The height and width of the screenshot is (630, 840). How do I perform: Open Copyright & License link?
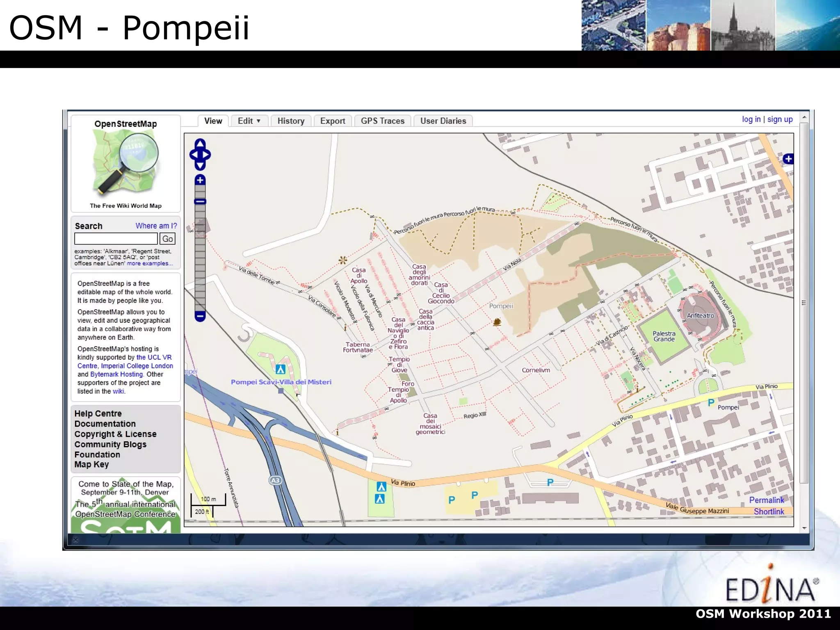(x=115, y=434)
